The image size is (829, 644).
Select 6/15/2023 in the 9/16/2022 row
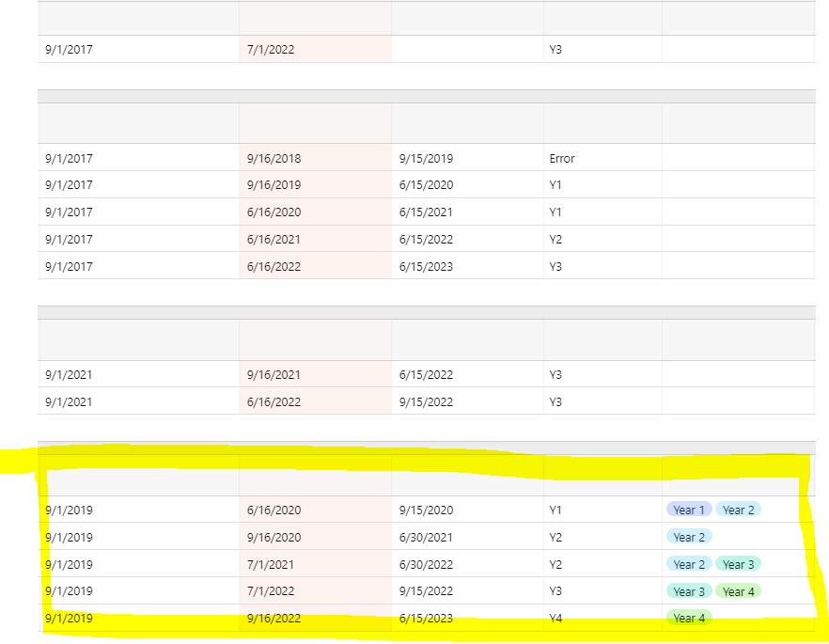467,618
